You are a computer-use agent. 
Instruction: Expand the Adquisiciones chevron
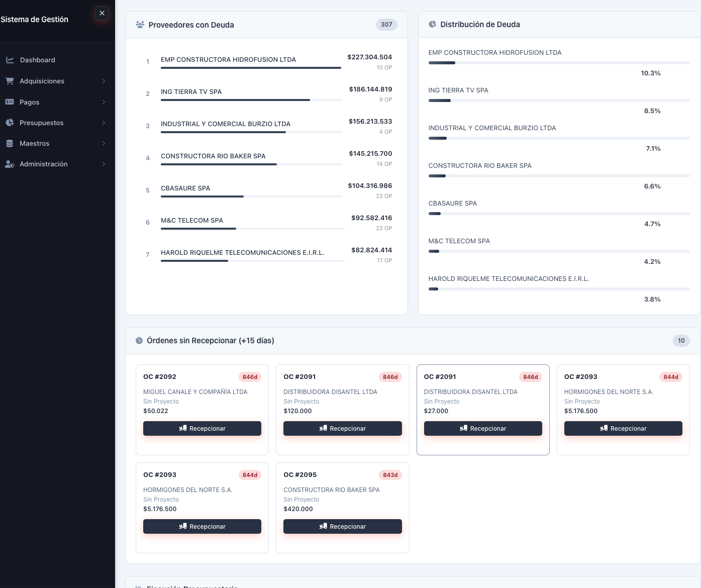[104, 81]
